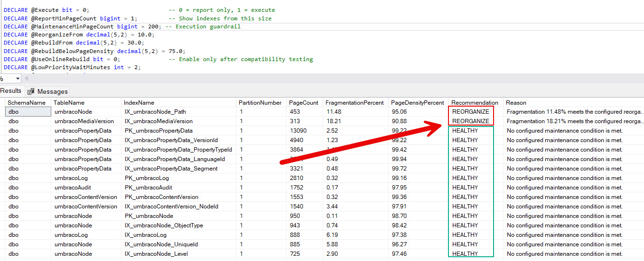Select the IX_umbracoNode_ObjectType cell
Screen dimensions: 644x261
[179, 225]
